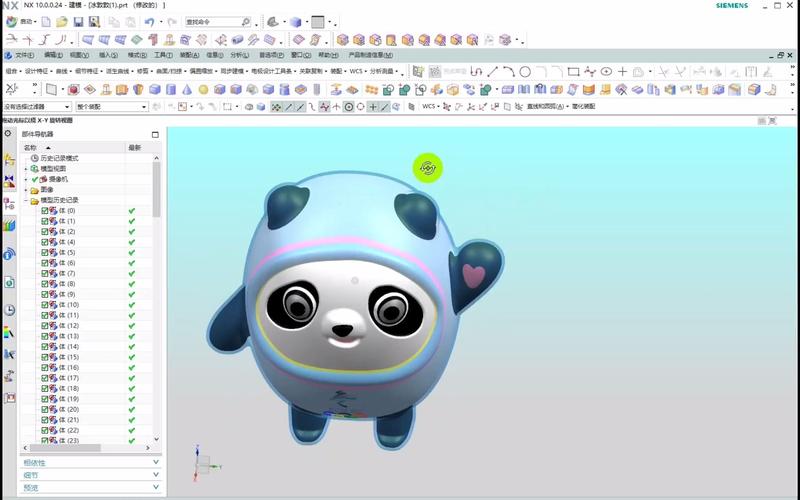Screen dimensions: 800x500
Task: Select the Arc curve tool
Action: (509, 71)
